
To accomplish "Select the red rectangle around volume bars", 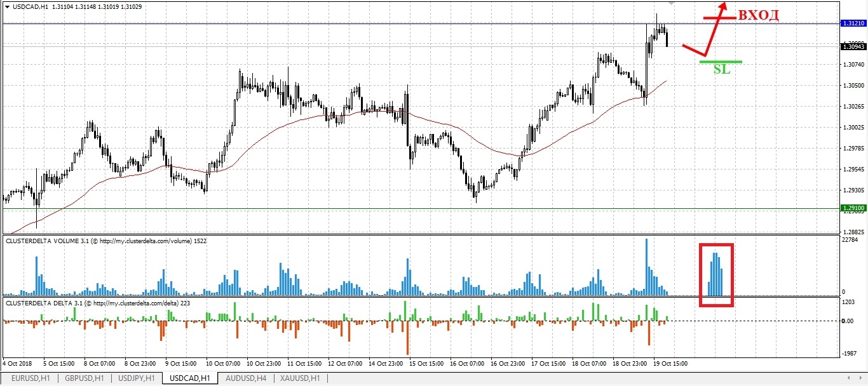I will coord(716,244).
